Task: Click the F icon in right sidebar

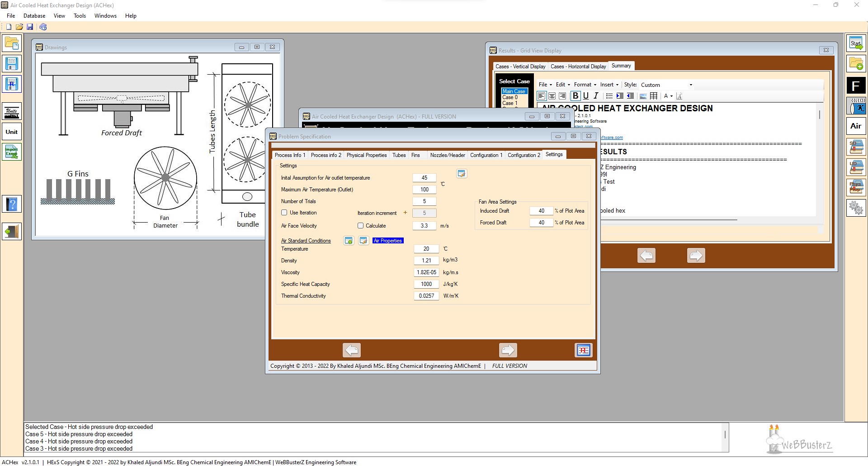Action: coord(856,86)
